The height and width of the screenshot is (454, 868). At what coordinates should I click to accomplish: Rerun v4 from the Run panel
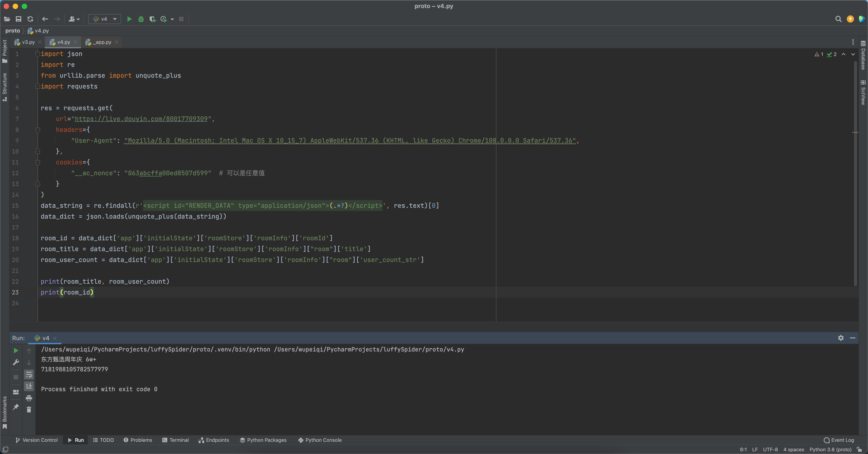pyautogui.click(x=16, y=351)
